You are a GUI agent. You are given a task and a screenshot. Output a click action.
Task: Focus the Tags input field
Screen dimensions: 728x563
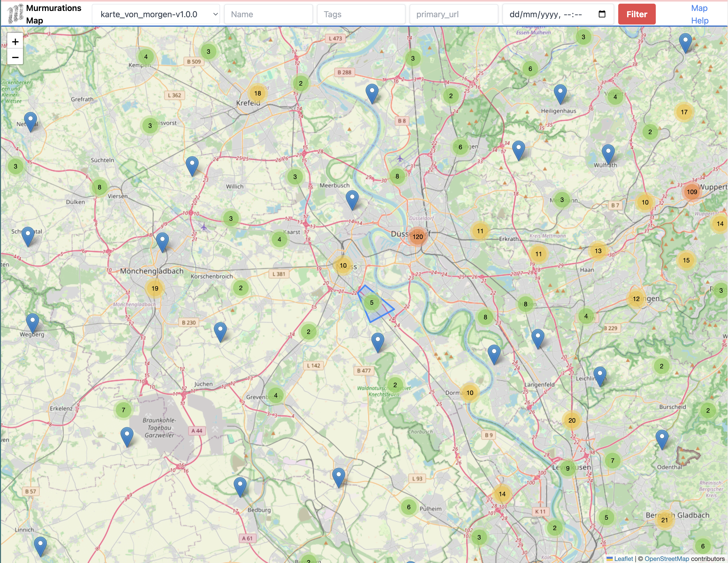pos(361,14)
